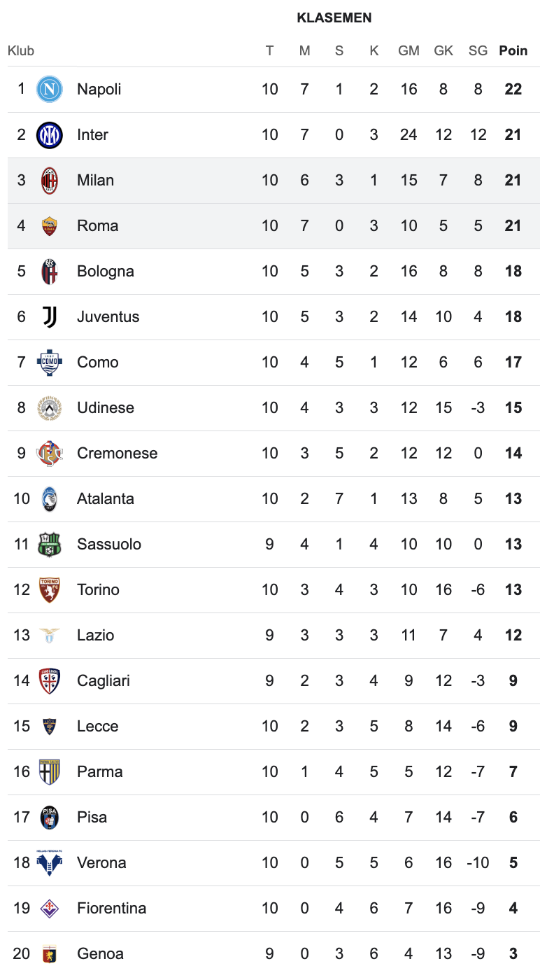Click the Genoa team name

click(x=100, y=953)
